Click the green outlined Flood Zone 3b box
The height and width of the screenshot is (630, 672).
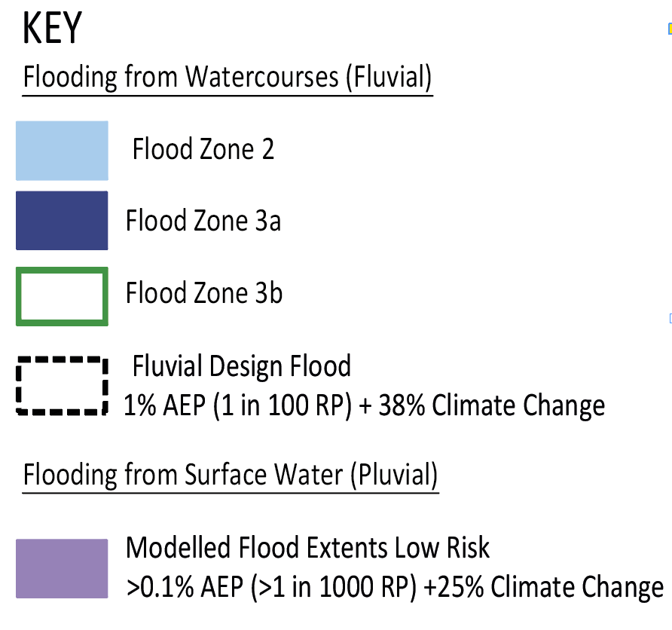pyautogui.click(x=62, y=296)
